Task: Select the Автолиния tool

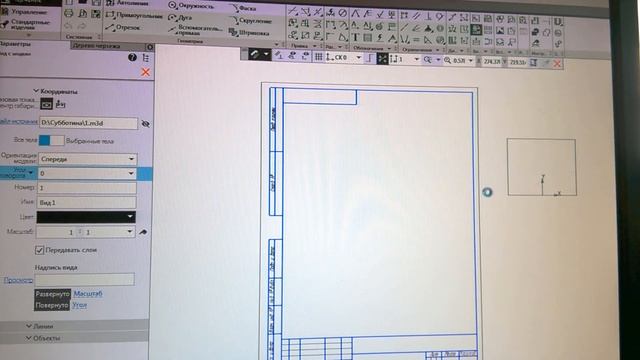Action: coord(127,3)
